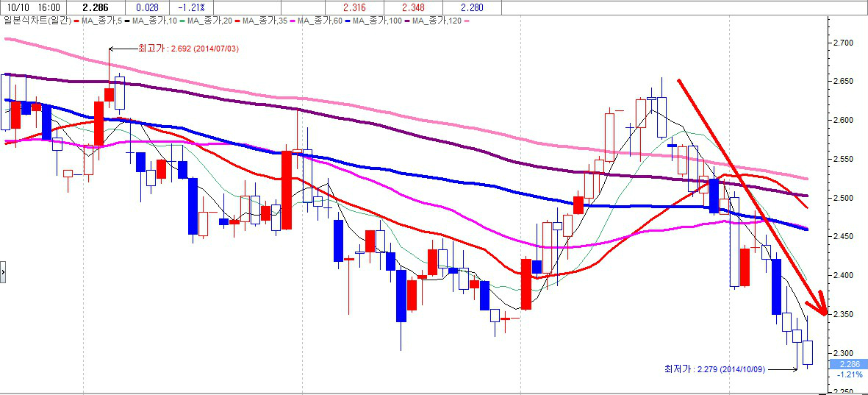Image resolution: width=868 pixels, height=395 pixels.
Task: Click the blue legend color marker
Action: [347, 21]
